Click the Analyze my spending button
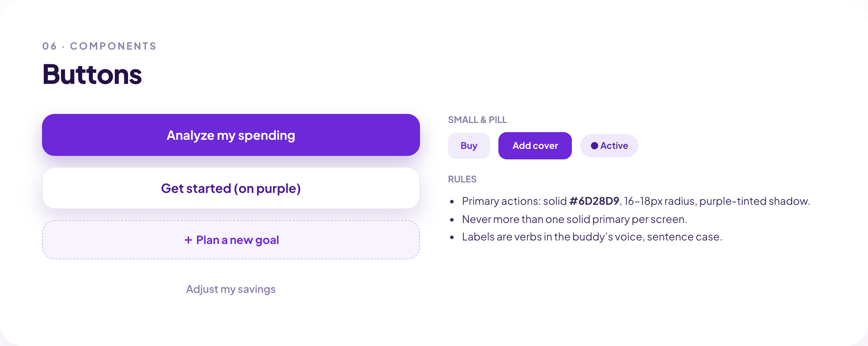868x346 pixels. click(231, 135)
